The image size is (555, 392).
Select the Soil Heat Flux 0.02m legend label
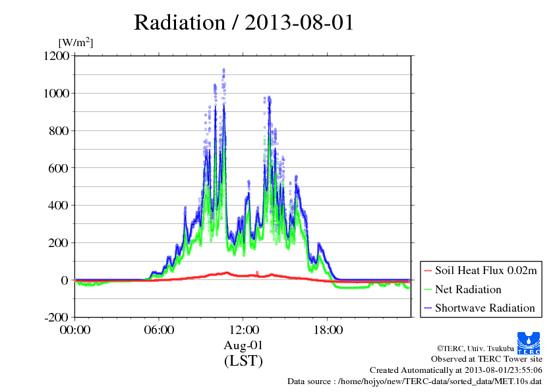(x=484, y=271)
